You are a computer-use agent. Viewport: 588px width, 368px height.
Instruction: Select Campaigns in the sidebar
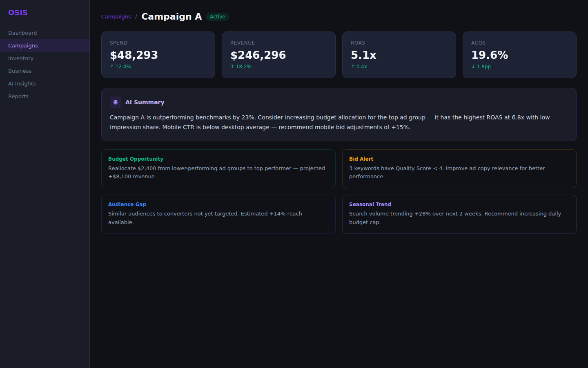(23, 46)
